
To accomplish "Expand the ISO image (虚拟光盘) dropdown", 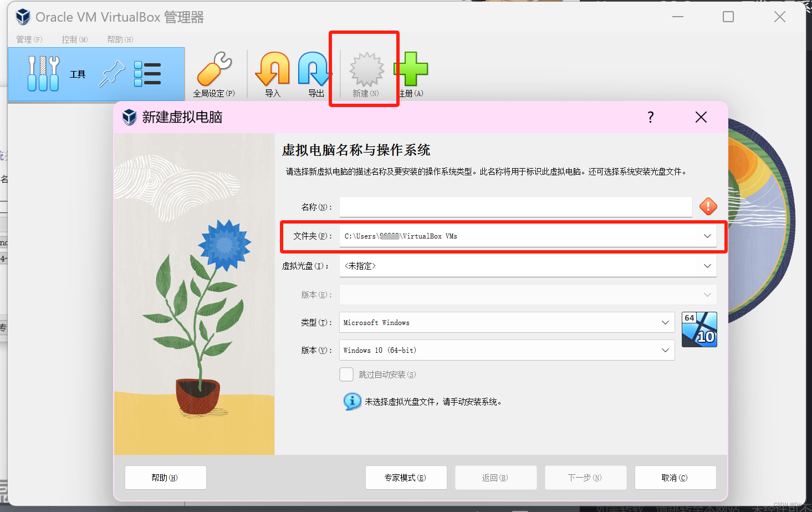I will 707,266.
